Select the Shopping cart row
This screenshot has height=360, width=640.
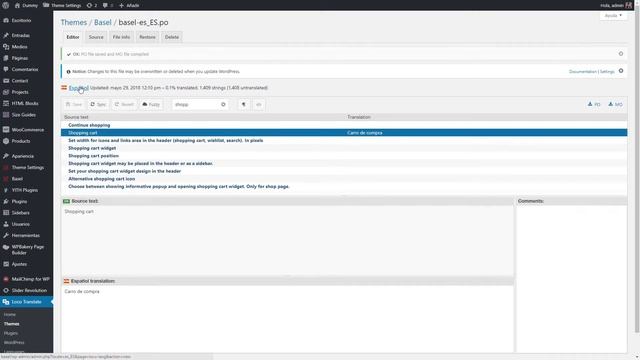[344, 133]
